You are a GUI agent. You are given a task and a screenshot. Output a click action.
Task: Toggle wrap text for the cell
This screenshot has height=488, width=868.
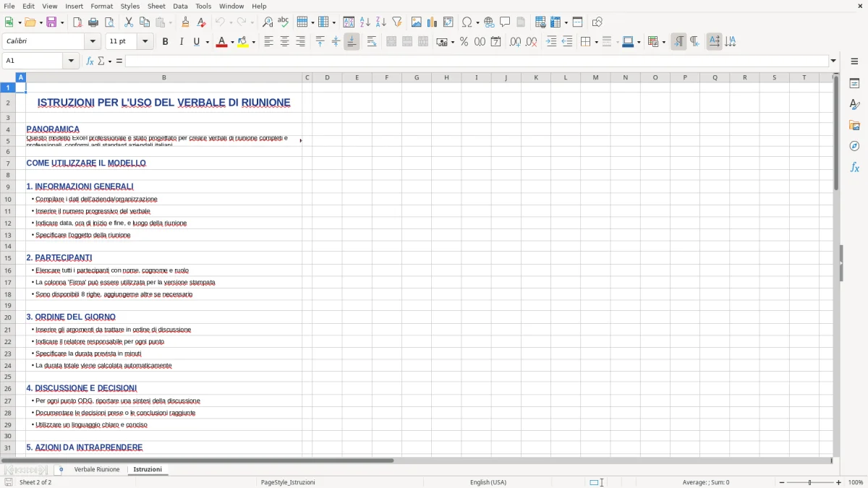pyautogui.click(x=372, y=41)
